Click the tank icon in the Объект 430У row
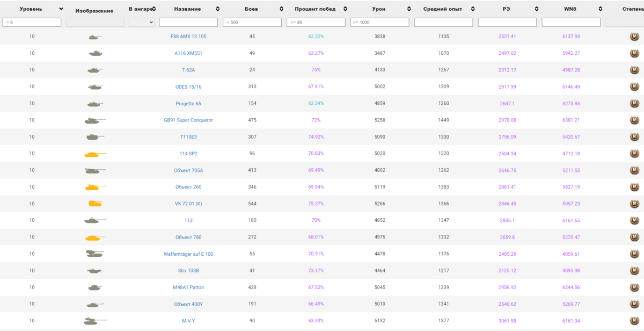 pyautogui.click(x=95, y=304)
